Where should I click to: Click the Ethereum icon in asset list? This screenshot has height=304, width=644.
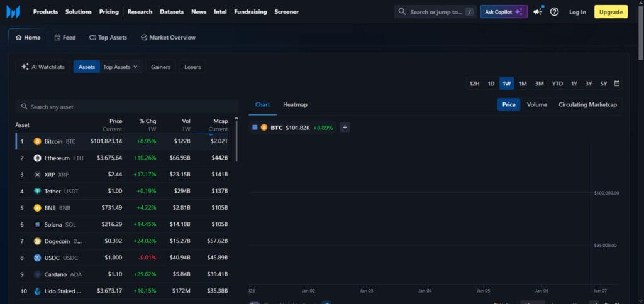pos(37,158)
